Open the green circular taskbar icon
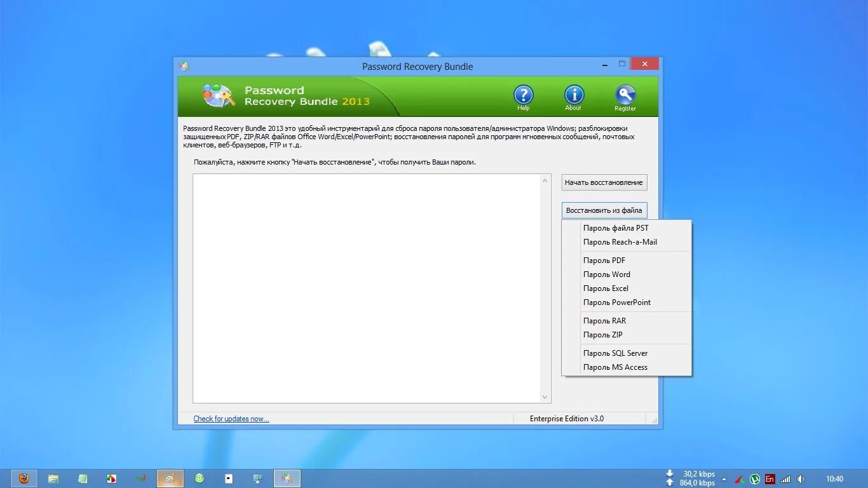 tap(200, 478)
